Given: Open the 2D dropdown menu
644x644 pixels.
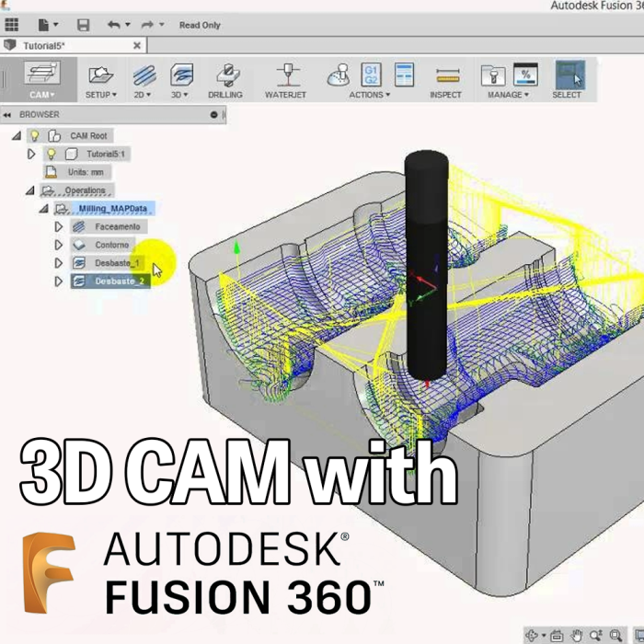Looking at the screenshot, I should point(143,95).
